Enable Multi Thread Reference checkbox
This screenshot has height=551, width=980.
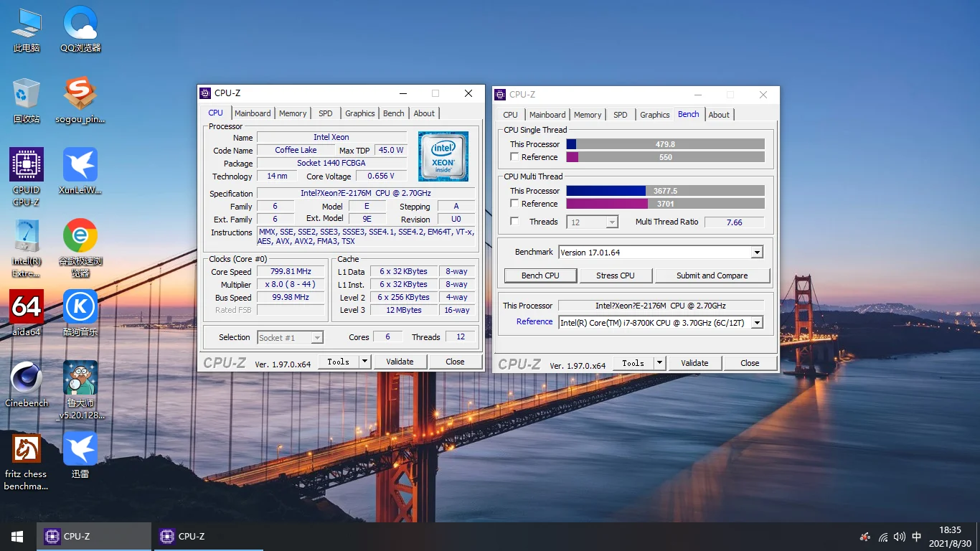[514, 204]
